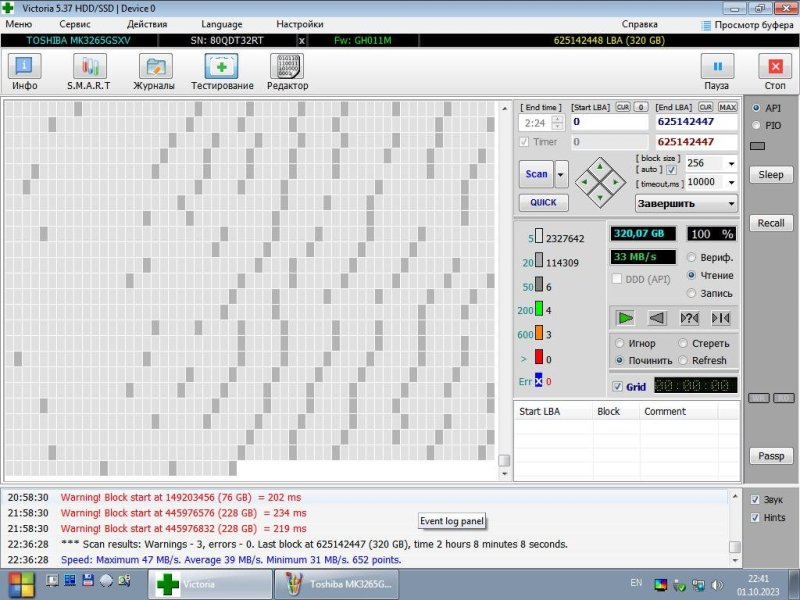Expand the Завершить action dropdown
The width and height of the screenshot is (800, 600).
click(731, 203)
